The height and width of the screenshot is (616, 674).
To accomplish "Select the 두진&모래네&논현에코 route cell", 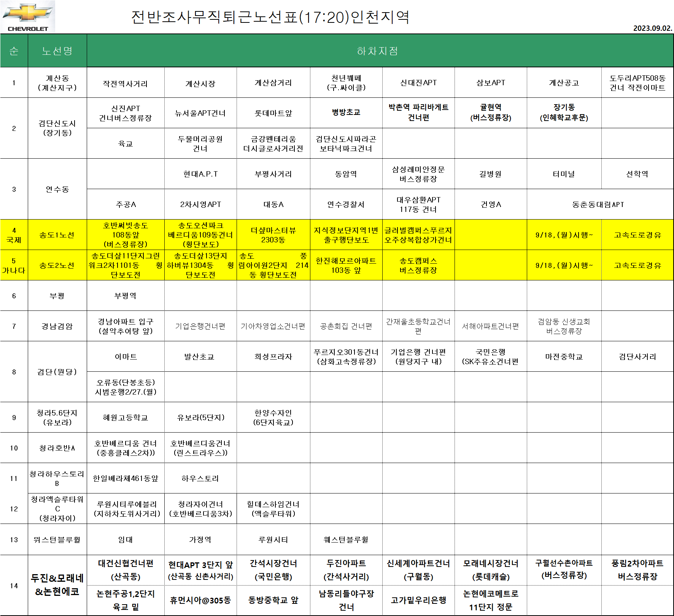I will coord(57,585).
